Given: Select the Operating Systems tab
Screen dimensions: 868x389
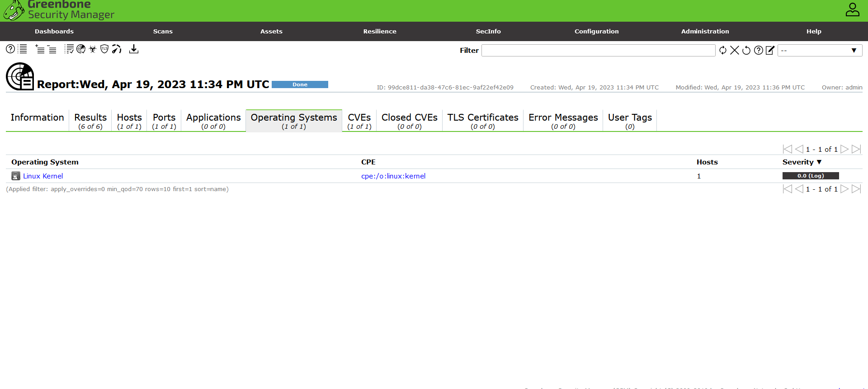Looking at the screenshot, I should pos(294,121).
